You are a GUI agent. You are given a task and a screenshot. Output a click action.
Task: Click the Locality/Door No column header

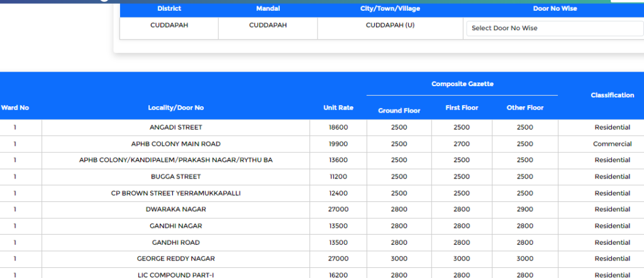coord(175,108)
